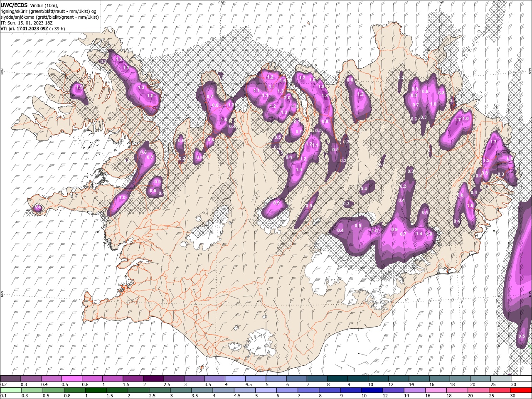Pick lower legend swatch between 0.8 and 1
Viewport: 532px width, 399px height.
coord(75,390)
